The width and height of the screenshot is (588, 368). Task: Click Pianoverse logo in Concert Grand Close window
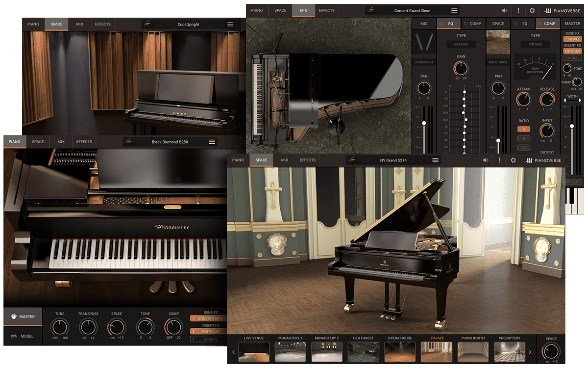[562, 10]
